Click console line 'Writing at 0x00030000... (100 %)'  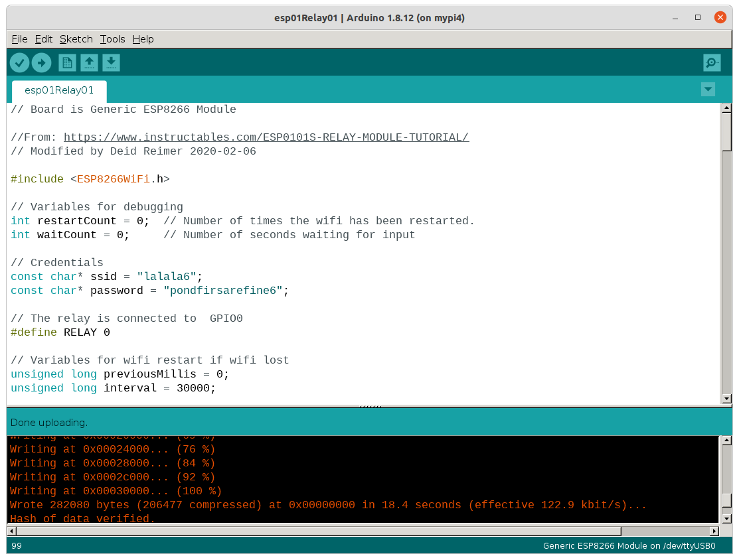[116, 491]
